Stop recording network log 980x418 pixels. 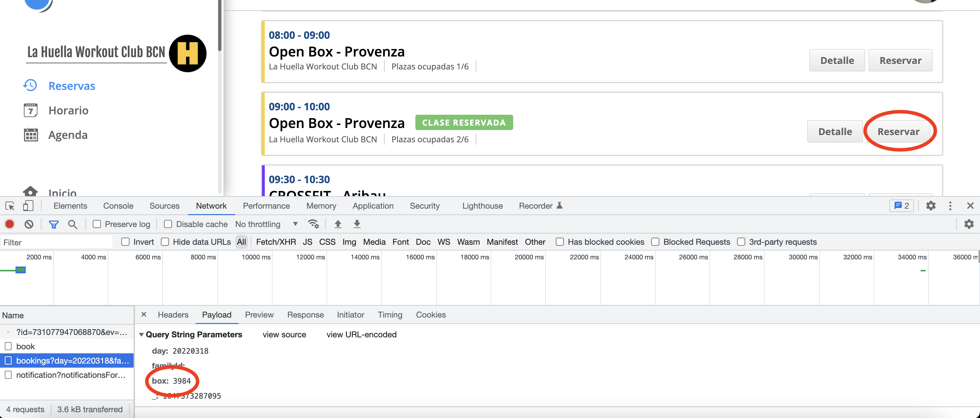point(10,224)
